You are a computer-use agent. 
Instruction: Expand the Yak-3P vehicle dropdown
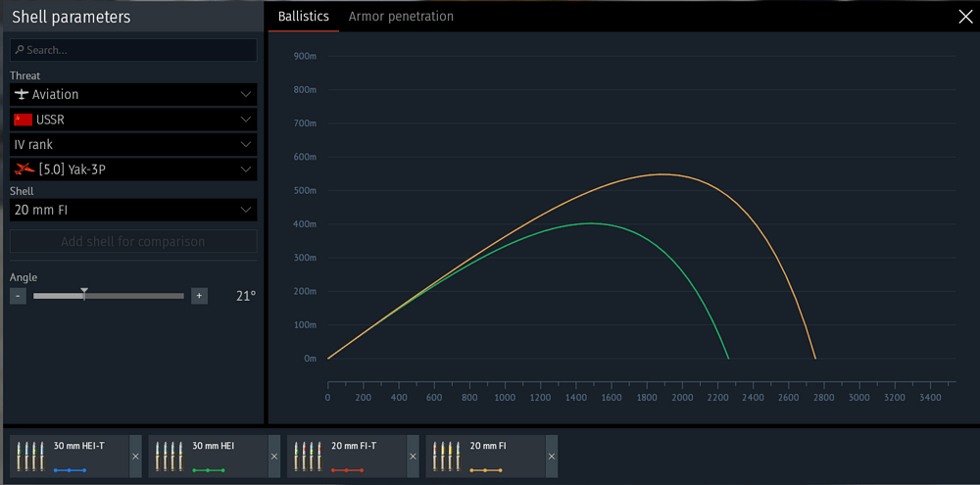tap(133, 170)
